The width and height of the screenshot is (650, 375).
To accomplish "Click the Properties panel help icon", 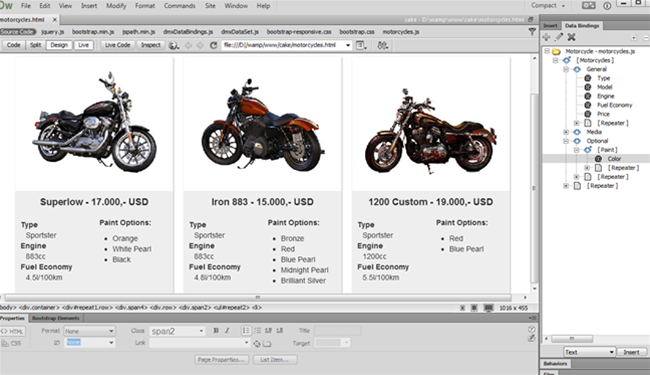I will pos(531,329).
